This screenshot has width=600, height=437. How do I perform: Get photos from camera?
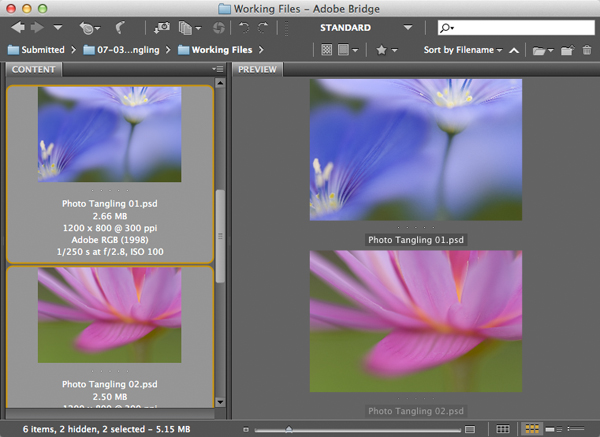[161, 28]
